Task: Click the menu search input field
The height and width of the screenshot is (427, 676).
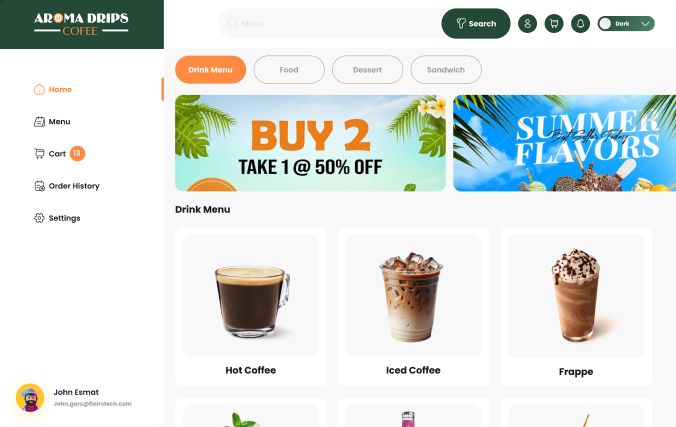Action: [331, 23]
